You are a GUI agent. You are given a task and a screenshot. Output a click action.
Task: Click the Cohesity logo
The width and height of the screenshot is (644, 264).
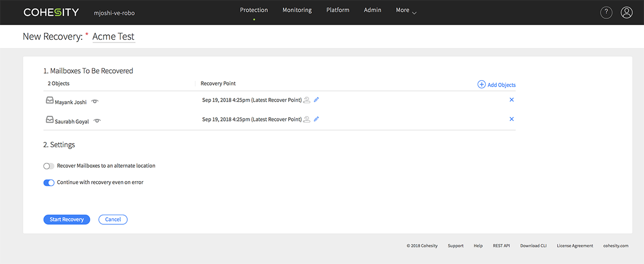click(51, 12)
